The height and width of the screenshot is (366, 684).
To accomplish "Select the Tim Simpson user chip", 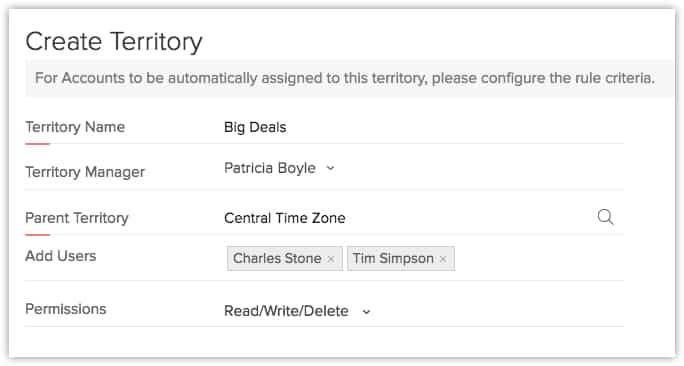I will coord(401,258).
